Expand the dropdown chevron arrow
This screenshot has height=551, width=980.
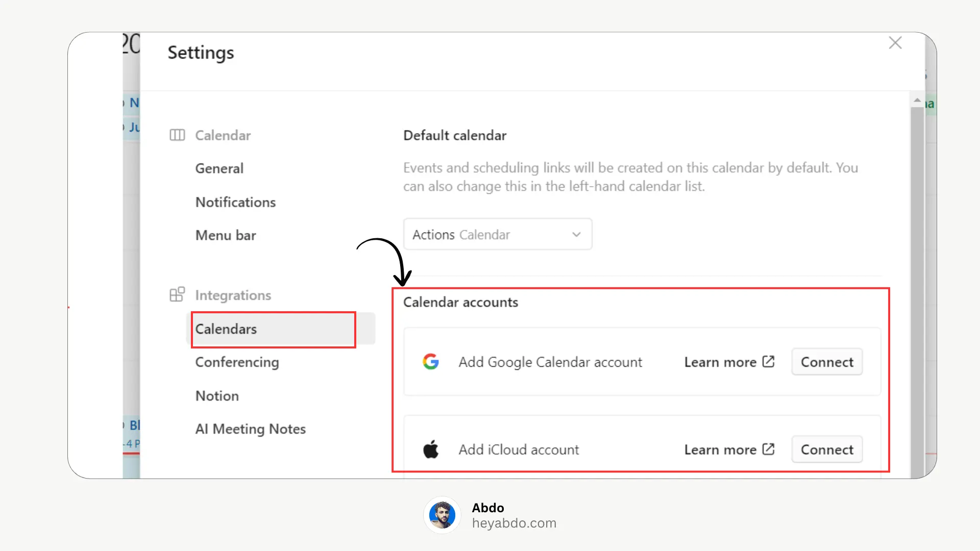tap(576, 235)
